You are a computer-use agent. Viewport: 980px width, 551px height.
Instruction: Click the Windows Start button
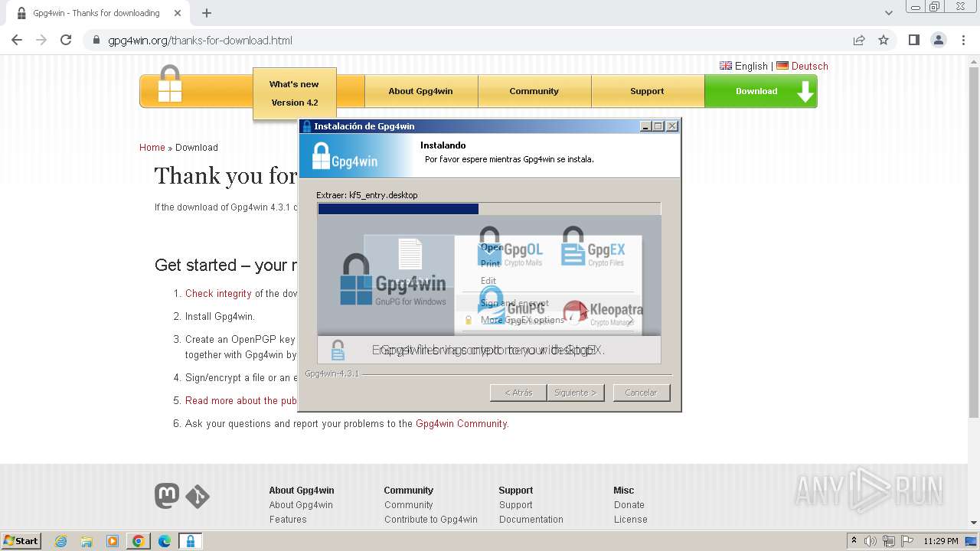21,541
